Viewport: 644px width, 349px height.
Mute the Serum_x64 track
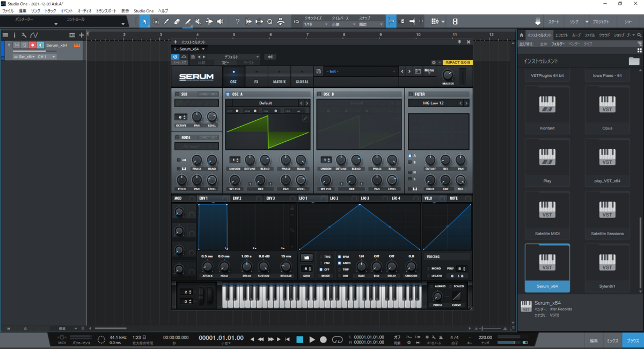tap(17, 45)
